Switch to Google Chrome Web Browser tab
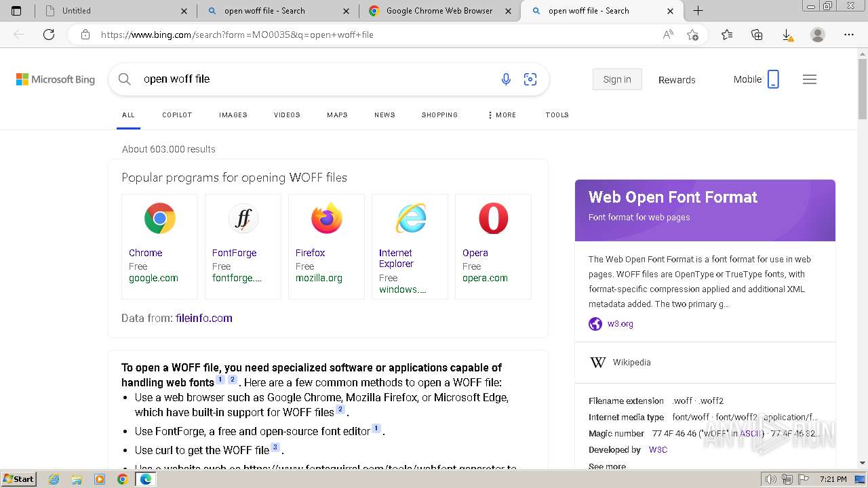868x488 pixels. [439, 11]
